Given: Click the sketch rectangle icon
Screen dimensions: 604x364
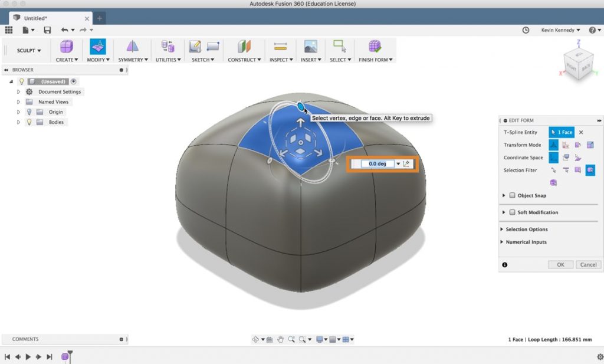Looking at the screenshot, I should tap(212, 47).
